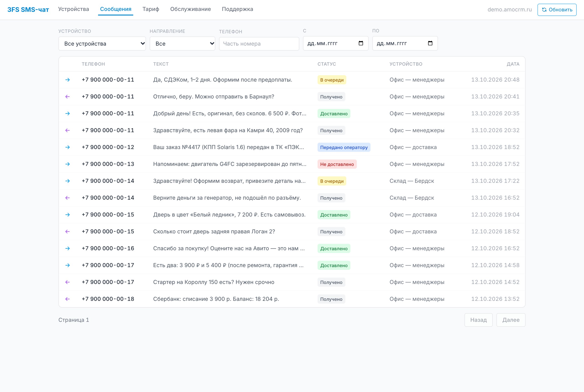Viewport: 584px width, 392px height.
Task: Click outgoing arrow on 12.10.2026 14:58 row
Action: click(x=68, y=265)
